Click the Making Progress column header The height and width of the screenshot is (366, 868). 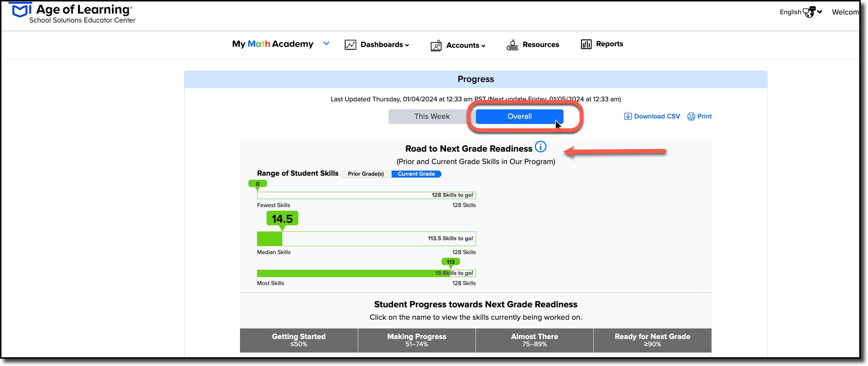click(416, 340)
